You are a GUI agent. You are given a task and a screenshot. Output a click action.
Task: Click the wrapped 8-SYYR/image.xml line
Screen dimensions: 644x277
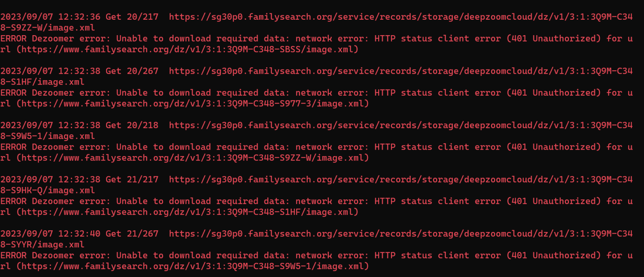click(42, 244)
